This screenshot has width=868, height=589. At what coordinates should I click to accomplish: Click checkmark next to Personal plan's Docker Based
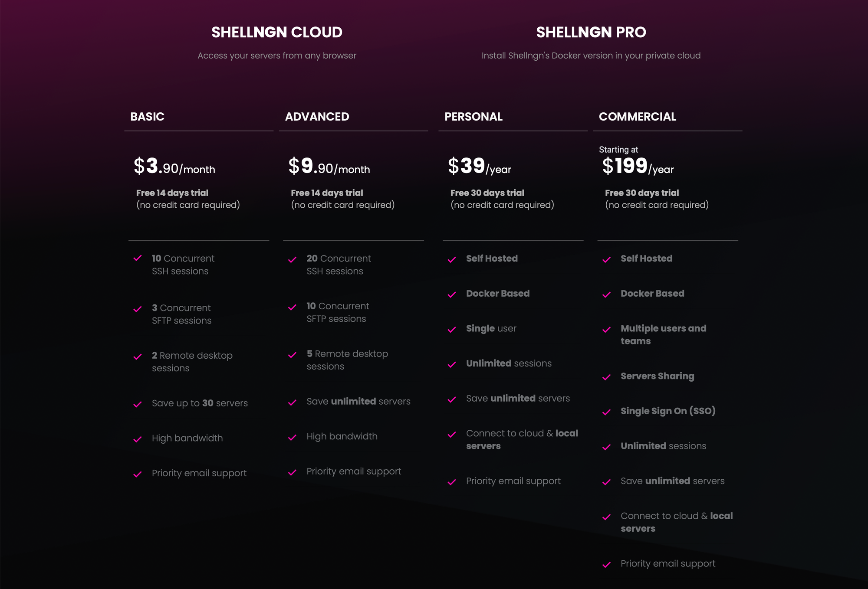tap(452, 295)
